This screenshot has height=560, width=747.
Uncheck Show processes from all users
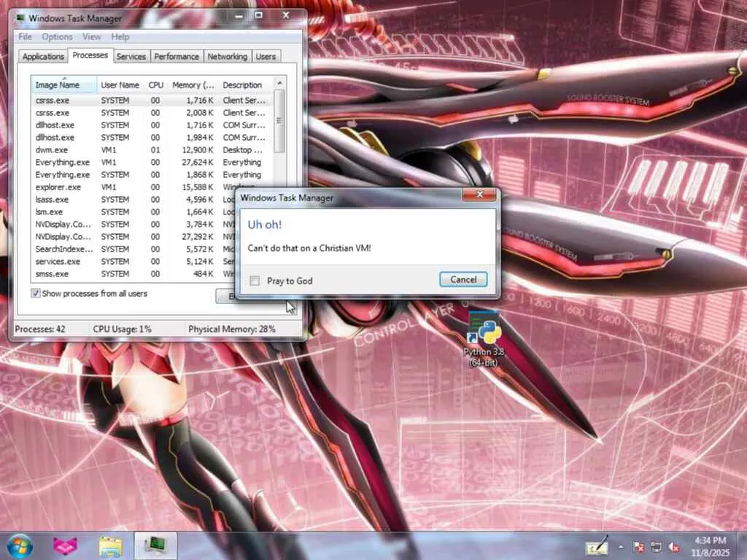36,293
